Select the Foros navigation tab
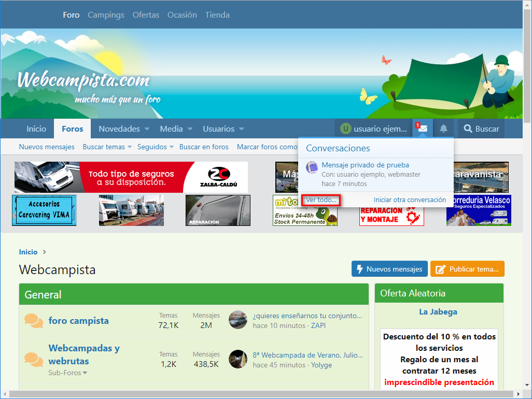 (72, 129)
